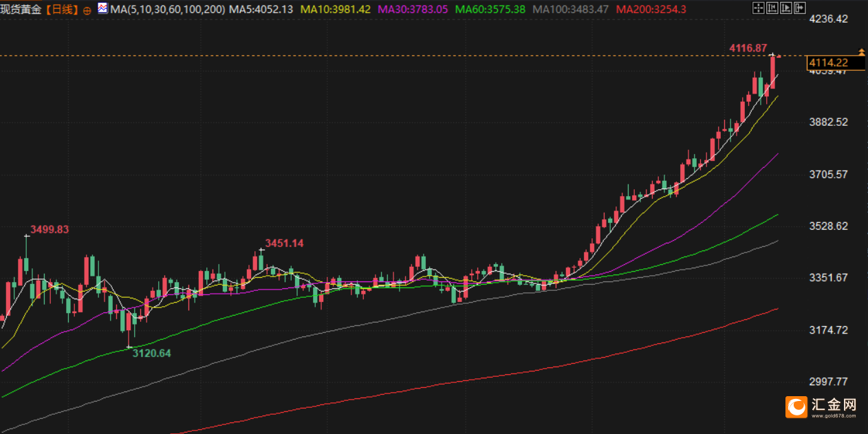Open the MA indicator chart icon
The height and width of the screenshot is (434, 868).
[102, 10]
